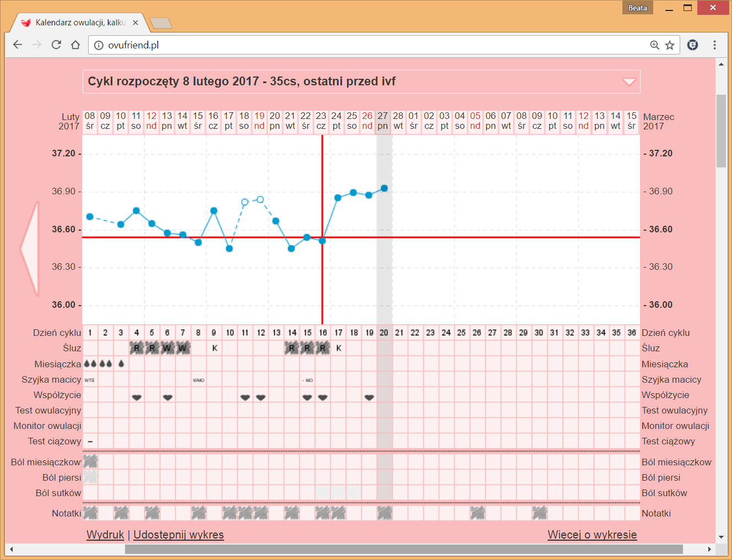Image resolution: width=732 pixels, height=560 pixels.
Task: Reload the ovufriend.pl page
Action: pyautogui.click(x=56, y=45)
